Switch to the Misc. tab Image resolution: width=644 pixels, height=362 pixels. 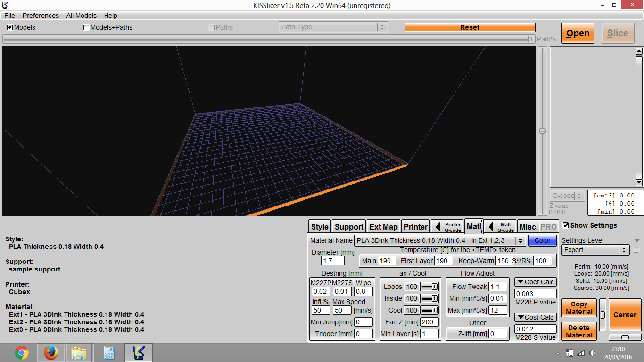(x=528, y=227)
